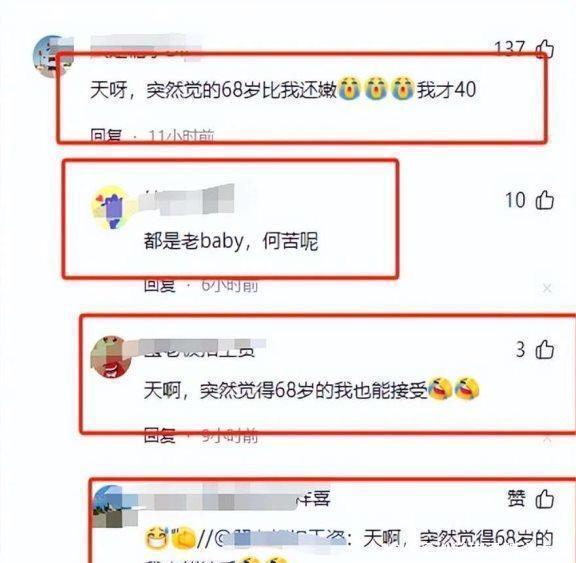This screenshot has height=563, width=576.
Task: Close the 9小时前 comment using its X
Action: [x=547, y=439]
